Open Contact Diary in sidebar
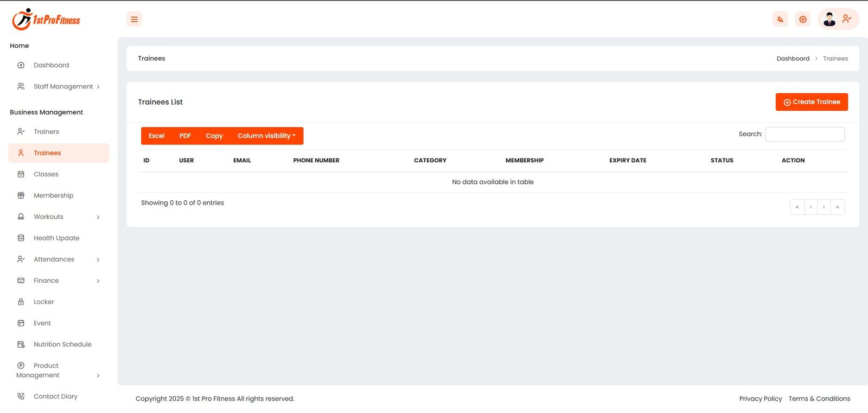This screenshot has height=413, width=868. [x=55, y=397]
